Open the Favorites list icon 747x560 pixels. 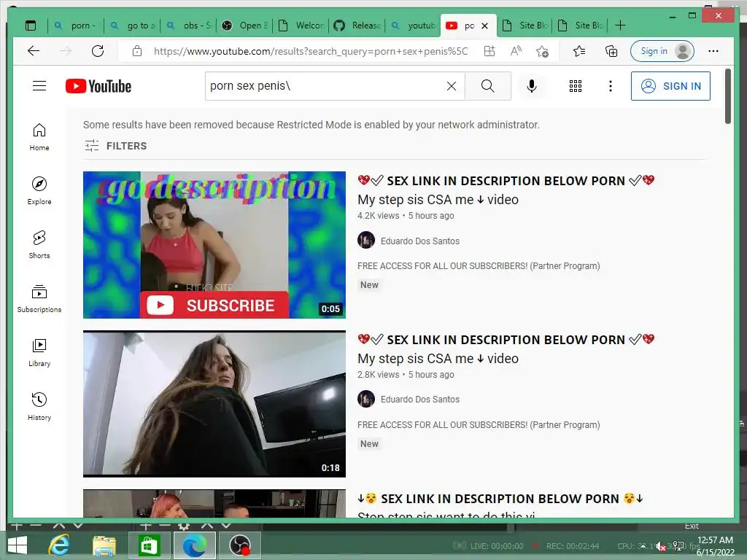click(578, 51)
